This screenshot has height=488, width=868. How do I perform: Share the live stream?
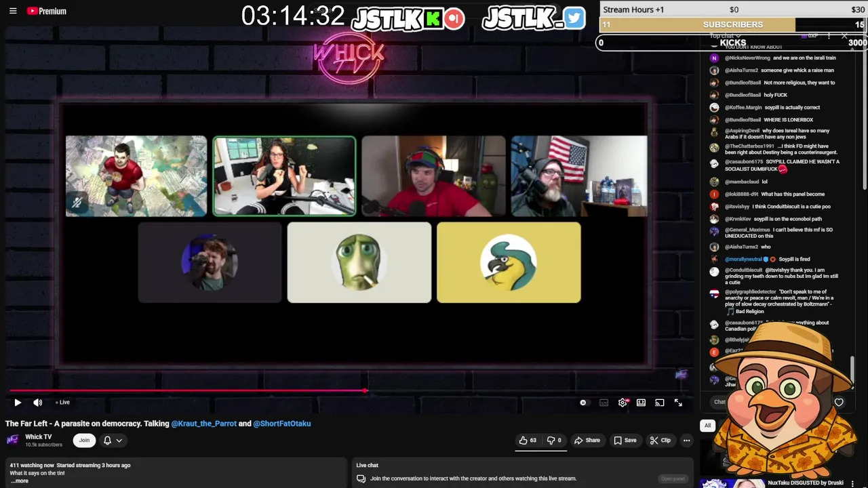click(x=587, y=441)
